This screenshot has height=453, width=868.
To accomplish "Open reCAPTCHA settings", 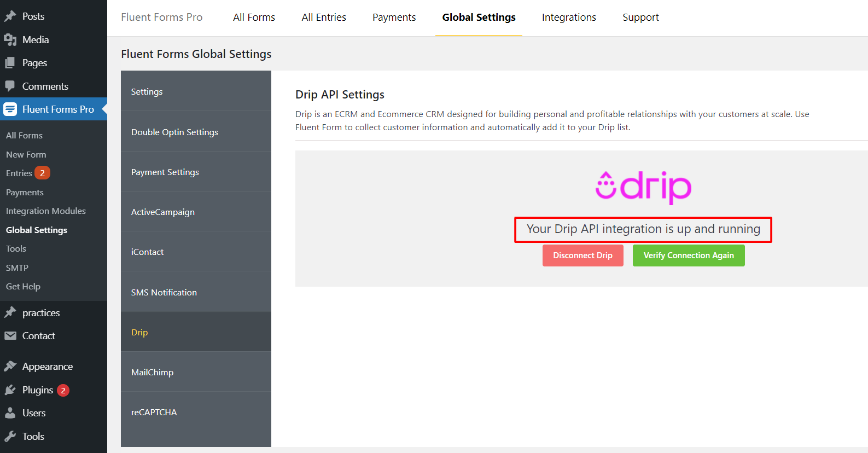I will click(196, 412).
